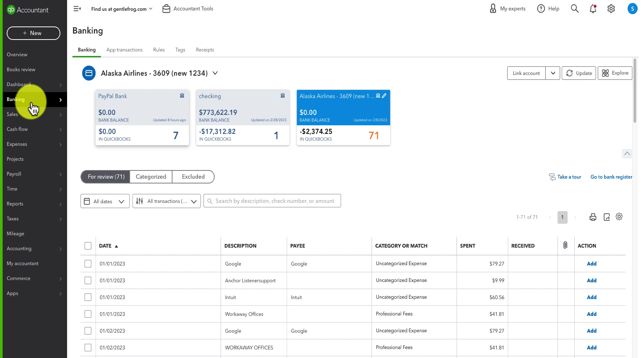Click page number 1 in pagination
The height and width of the screenshot is (358, 644).
coord(562,217)
